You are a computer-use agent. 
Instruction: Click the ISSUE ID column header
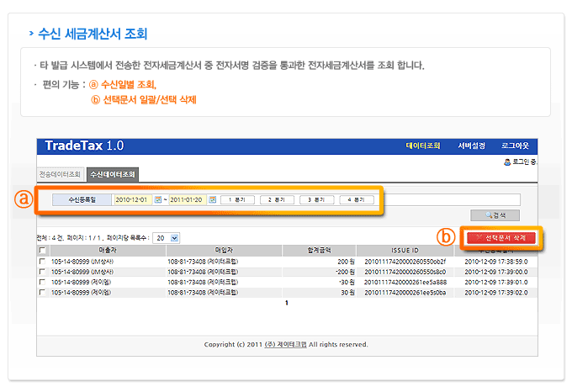[405, 250]
